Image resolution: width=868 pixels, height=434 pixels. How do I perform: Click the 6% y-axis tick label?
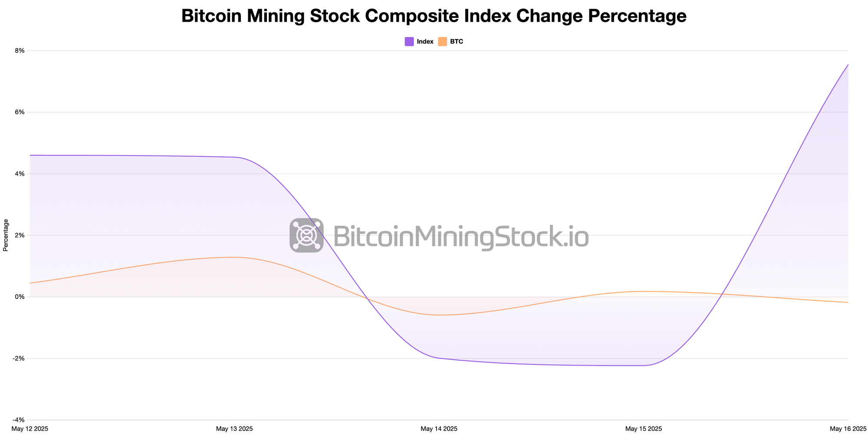(20, 112)
